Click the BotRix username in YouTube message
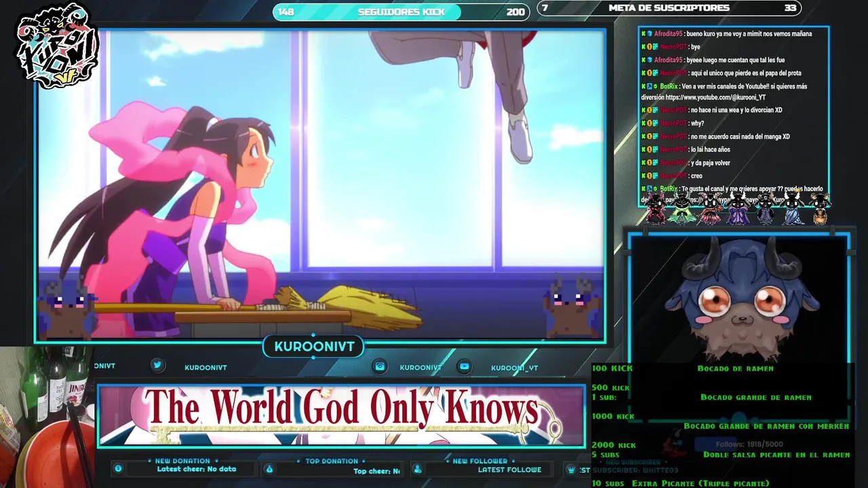 [669, 86]
